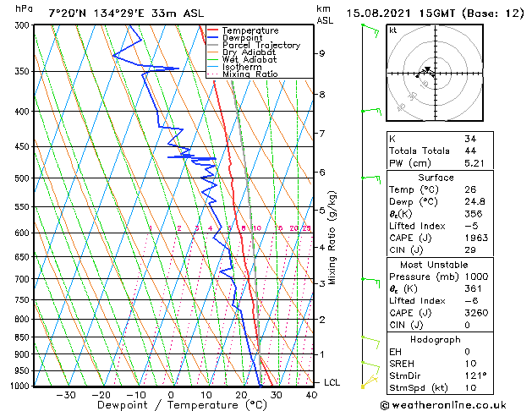Image resolution: width=532 pixels, height=411 pixels.
Task: Click the wind barb at 300 hPa
Action: 370,30
